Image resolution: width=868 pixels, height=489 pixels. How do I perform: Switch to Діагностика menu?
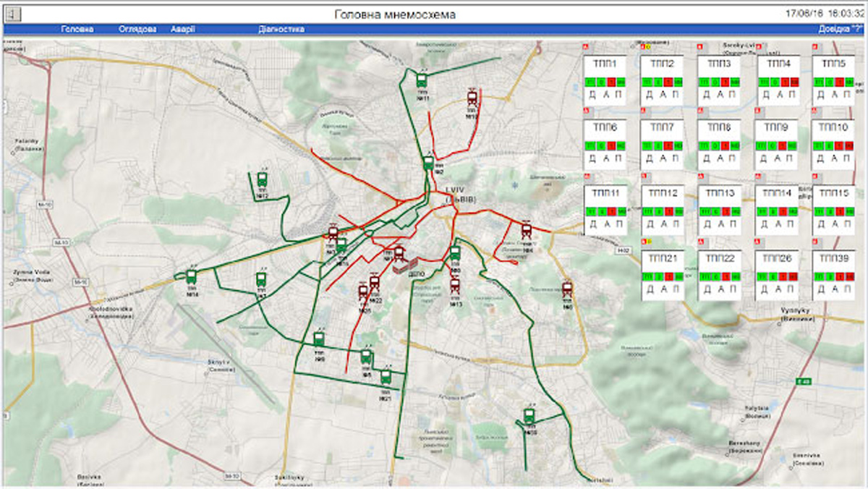(281, 30)
